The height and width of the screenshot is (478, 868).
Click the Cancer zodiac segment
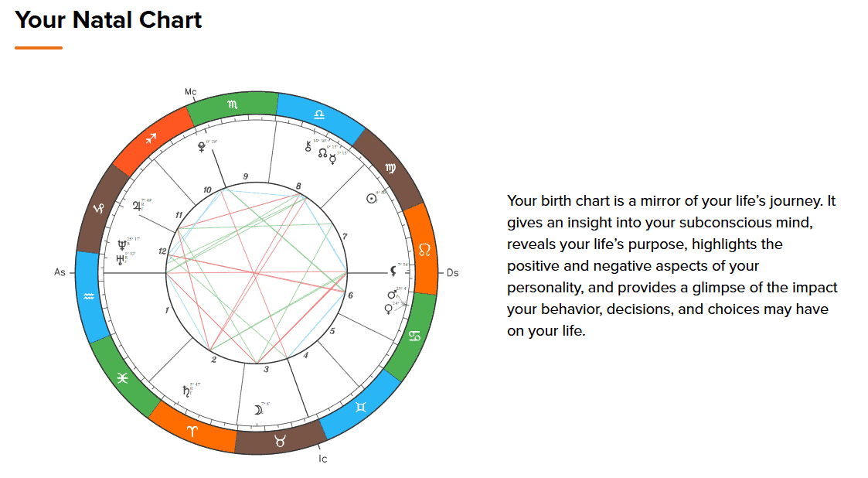[x=414, y=336]
